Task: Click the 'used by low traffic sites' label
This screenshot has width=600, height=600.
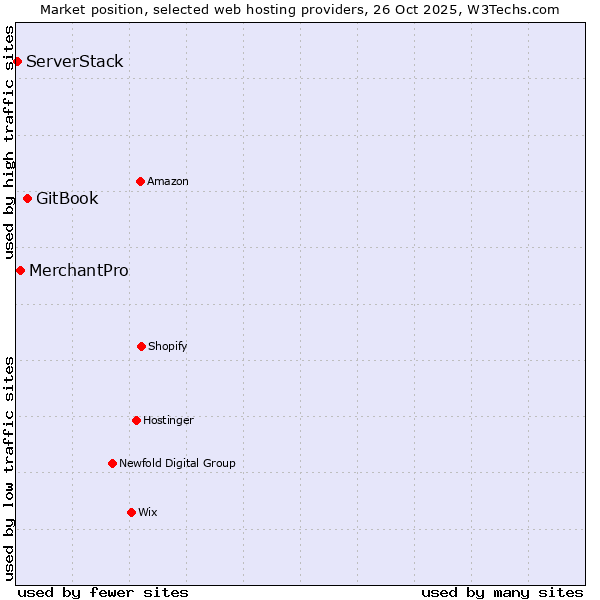Action: pyautogui.click(x=9, y=467)
